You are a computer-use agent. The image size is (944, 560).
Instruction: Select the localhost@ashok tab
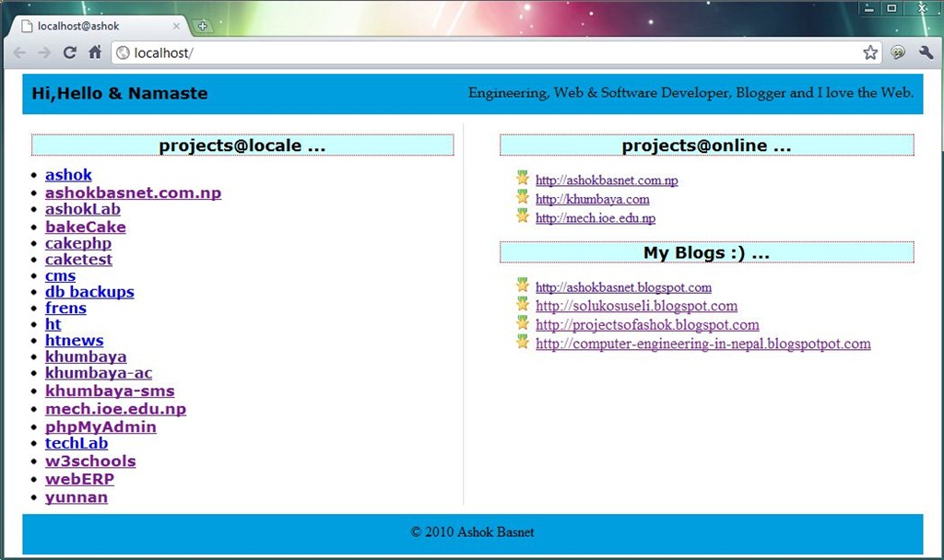78,27
